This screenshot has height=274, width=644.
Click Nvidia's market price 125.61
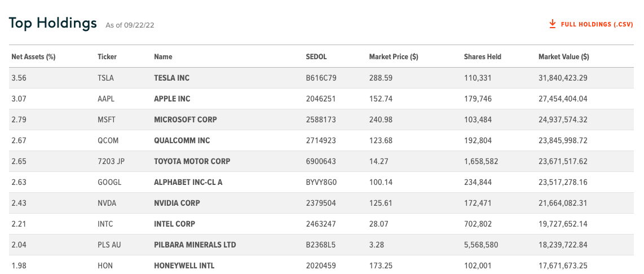pos(381,203)
